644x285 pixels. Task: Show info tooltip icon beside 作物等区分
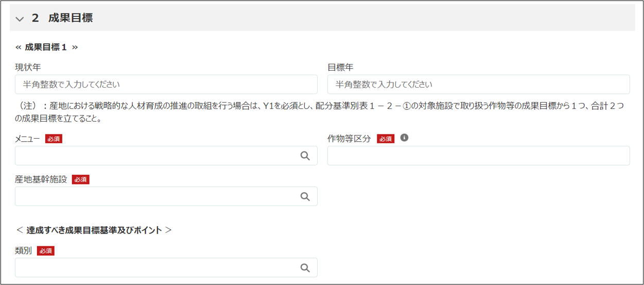(x=404, y=138)
